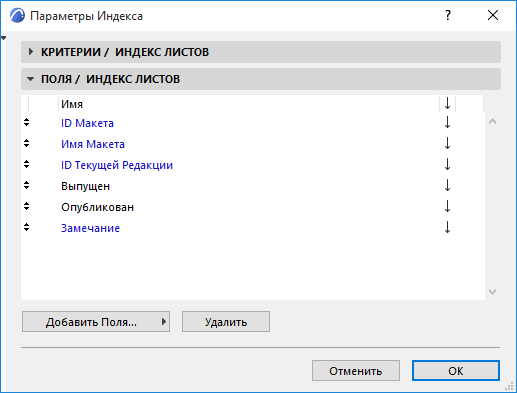Select the Имя Макета field row

[x=252, y=144]
